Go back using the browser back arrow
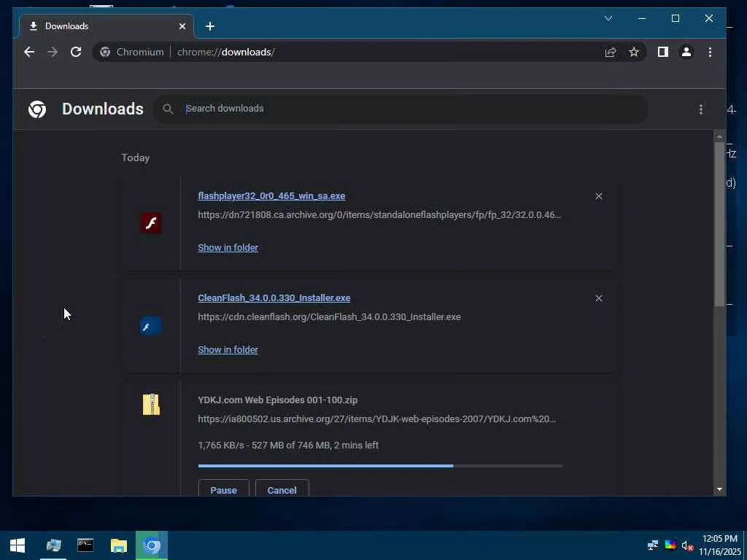The width and height of the screenshot is (747, 560). click(29, 52)
